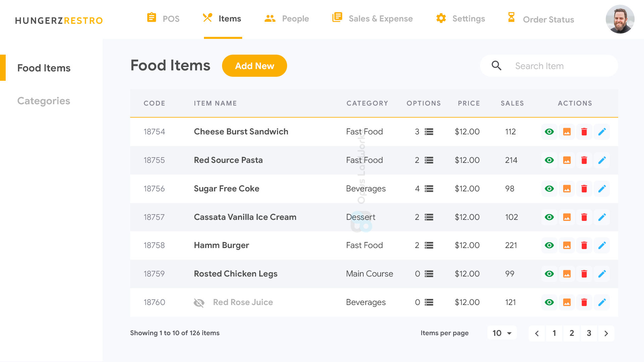Click the Add New button

pos(255,66)
